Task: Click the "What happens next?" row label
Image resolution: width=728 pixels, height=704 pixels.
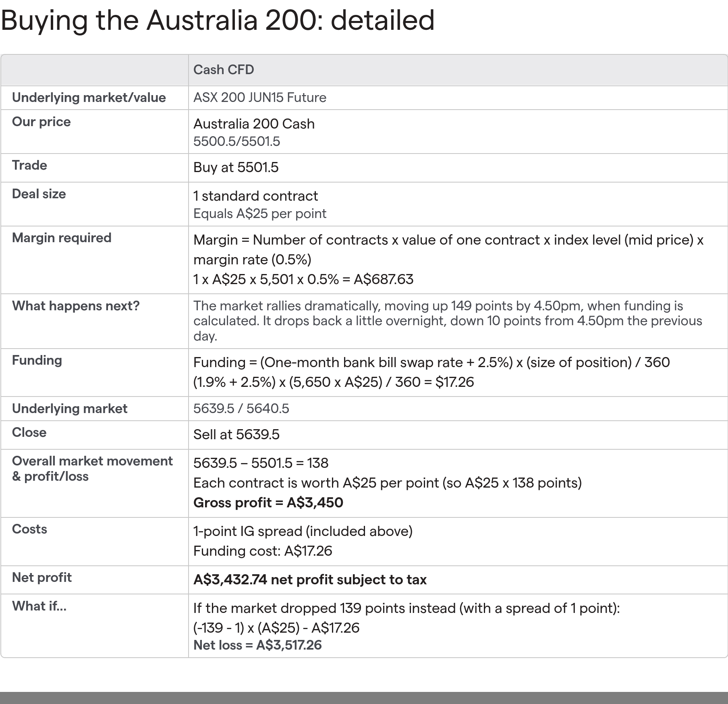Action: (76, 306)
